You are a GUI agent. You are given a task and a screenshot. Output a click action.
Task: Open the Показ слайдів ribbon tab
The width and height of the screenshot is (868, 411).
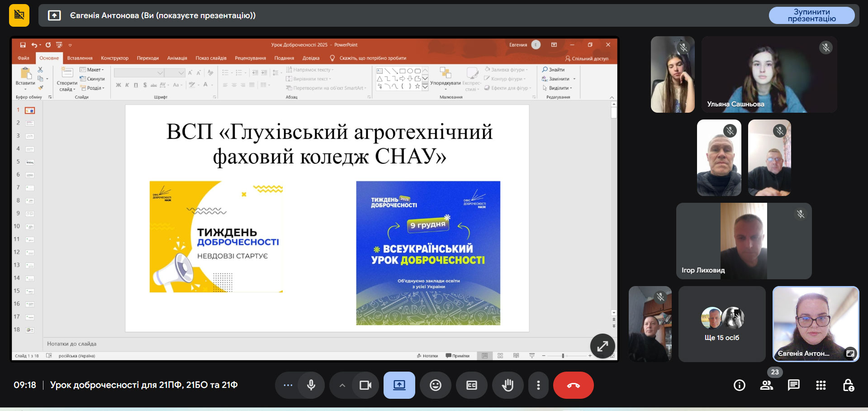[x=211, y=58]
